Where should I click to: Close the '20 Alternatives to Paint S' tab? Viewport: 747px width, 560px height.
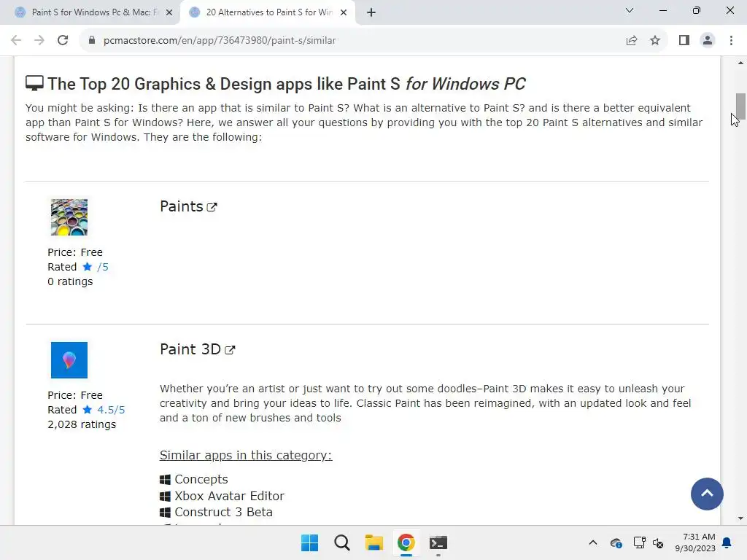click(344, 12)
